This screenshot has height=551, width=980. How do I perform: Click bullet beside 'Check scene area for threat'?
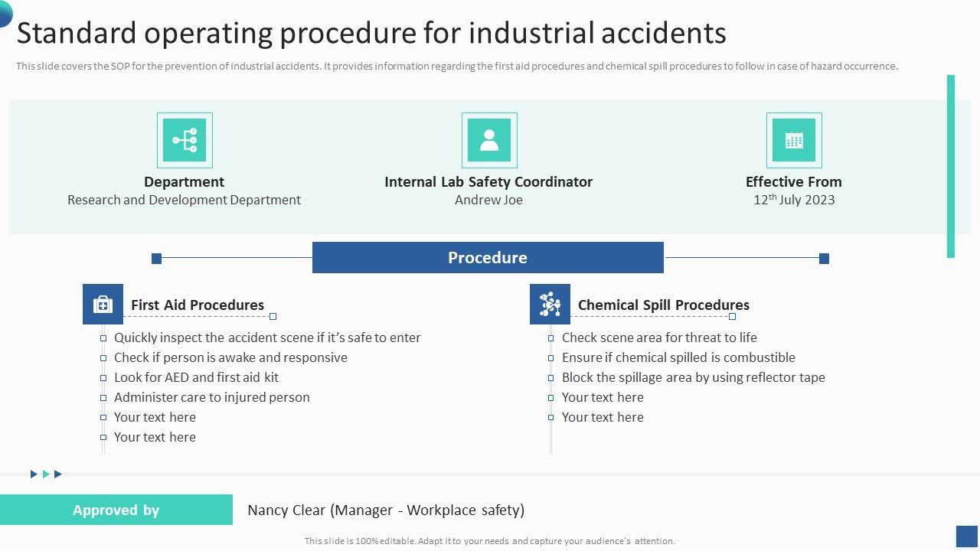(x=550, y=338)
